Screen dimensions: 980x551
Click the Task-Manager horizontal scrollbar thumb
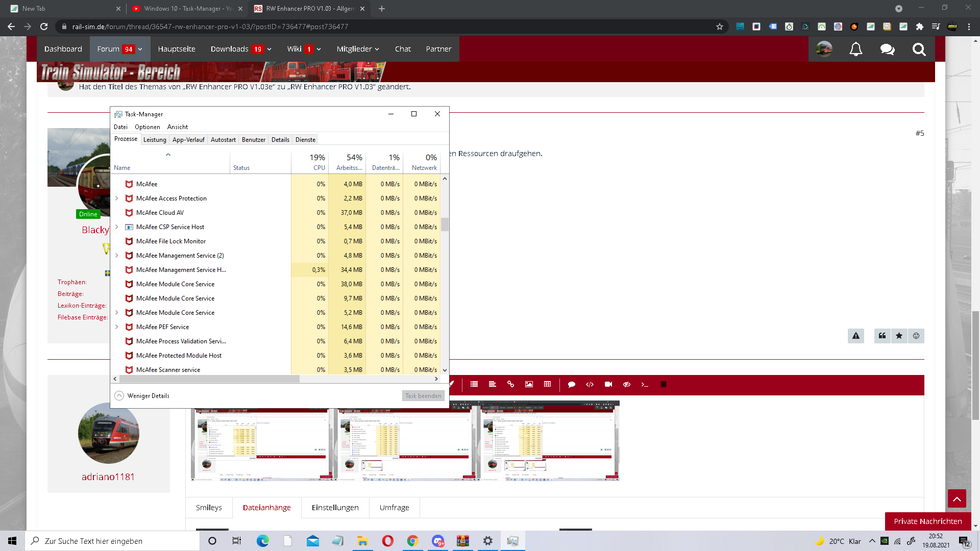pyautogui.click(x=209, y=379)
